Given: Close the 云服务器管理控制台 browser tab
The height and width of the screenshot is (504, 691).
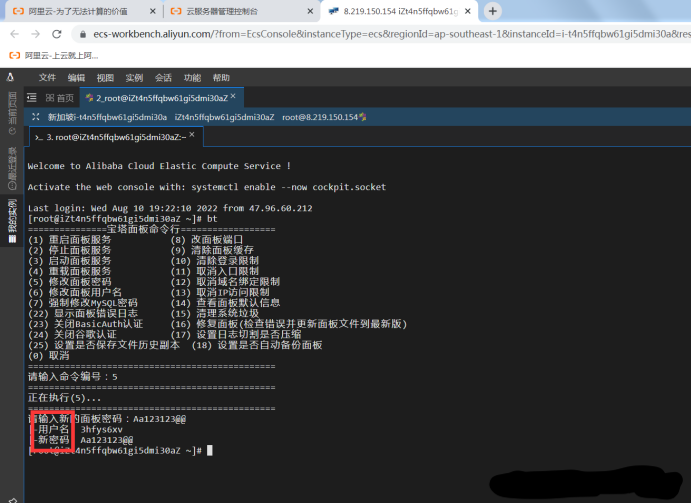Looking at the screenshot, I should 310,11.
